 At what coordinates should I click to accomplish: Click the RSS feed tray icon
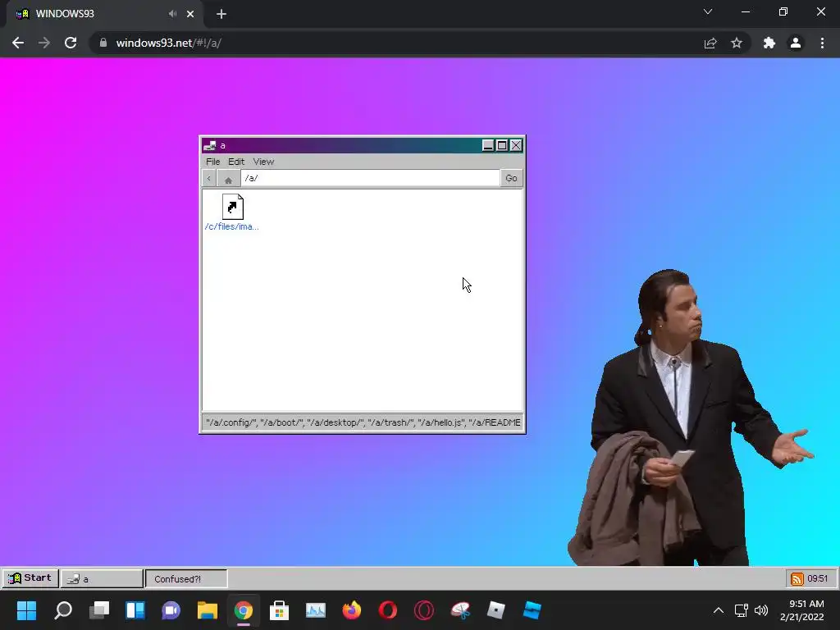[797, 578]
